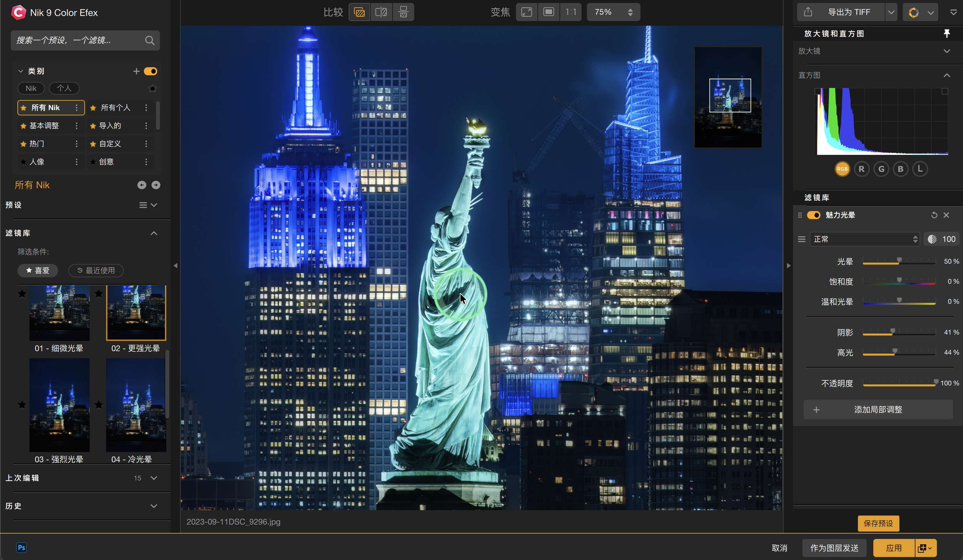Choose the side-by-side compare layout icon

(403, 12)
